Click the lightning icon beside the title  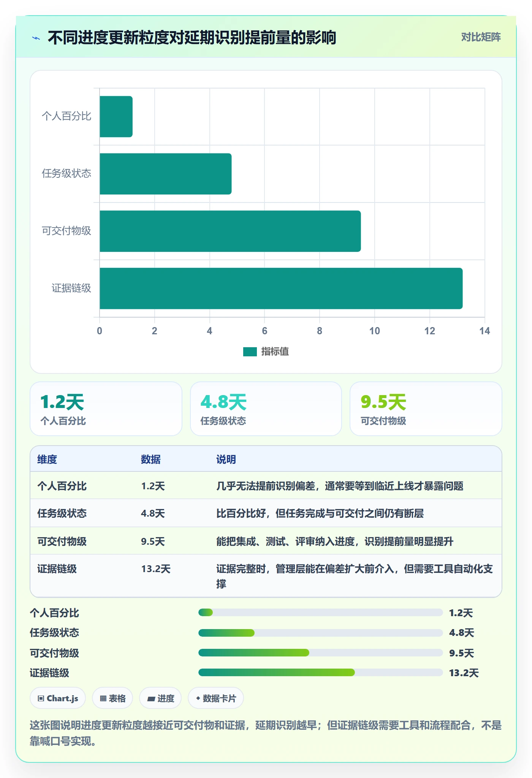coord(36,38)
